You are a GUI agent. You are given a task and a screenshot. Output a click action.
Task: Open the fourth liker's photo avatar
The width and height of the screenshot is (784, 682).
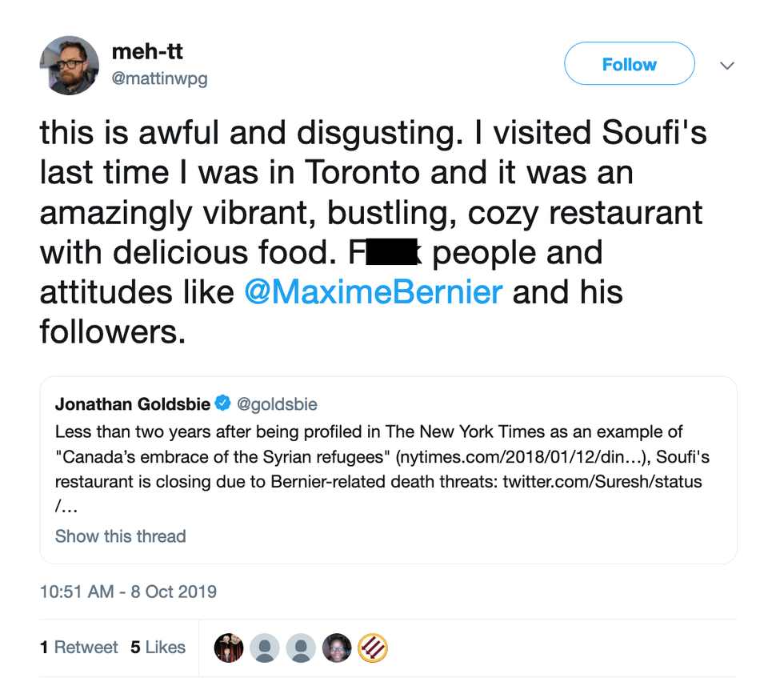coord(337,648)
